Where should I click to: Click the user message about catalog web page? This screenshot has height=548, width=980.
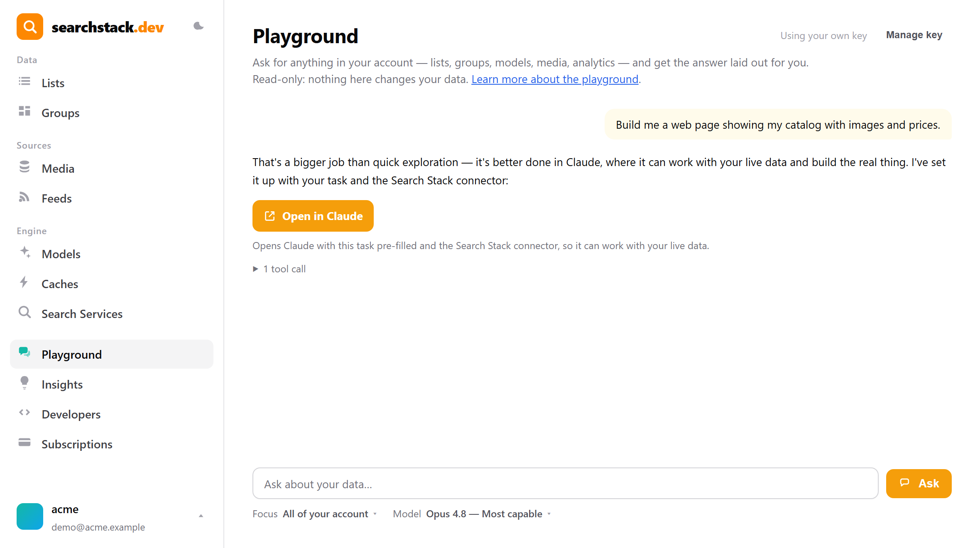click(x=778, y=125)
